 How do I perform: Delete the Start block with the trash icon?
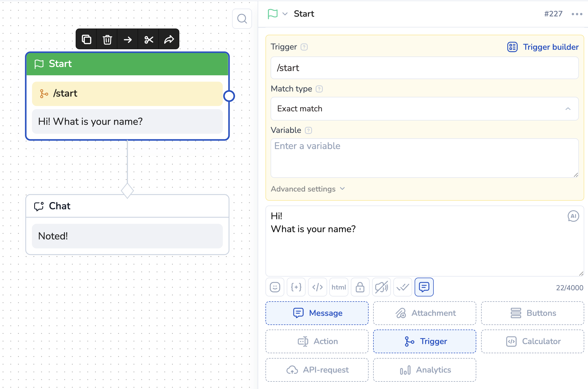[107, 40]
